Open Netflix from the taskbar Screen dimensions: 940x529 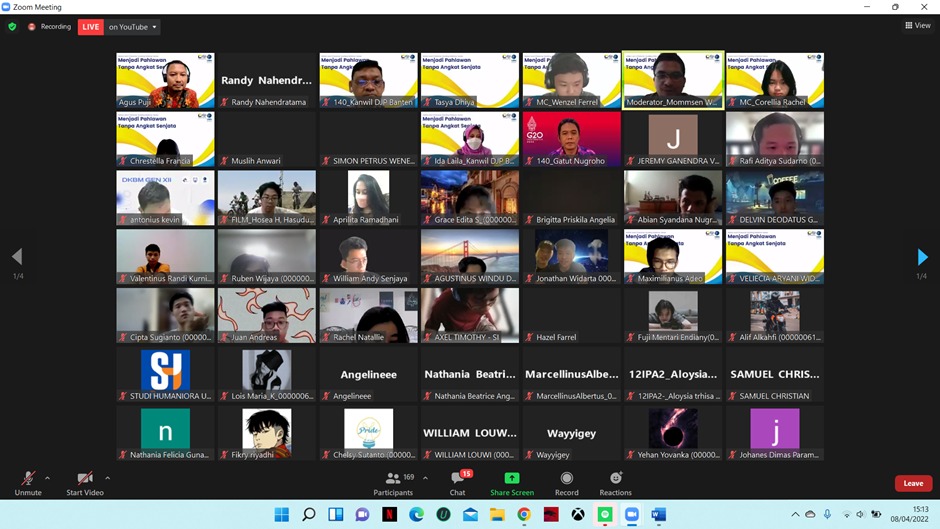(389, 514)
